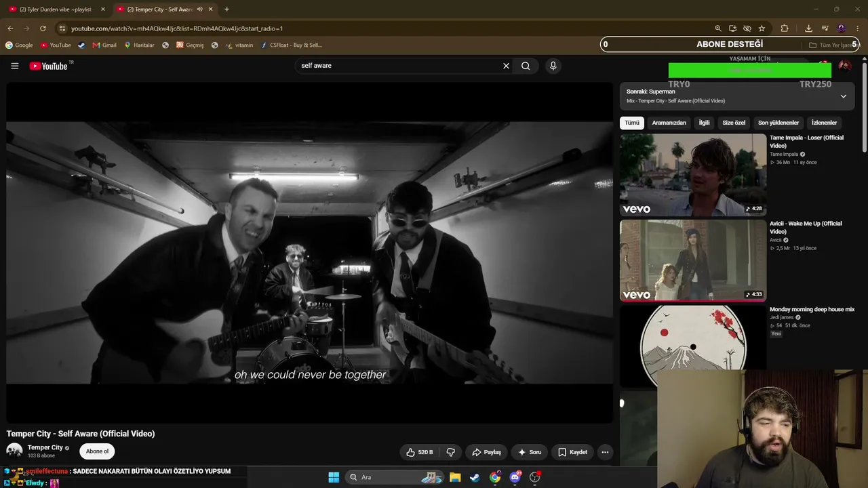This screenshot has width=868, height=488.
Task: Go back in browser history
Action: pos(10,28)
